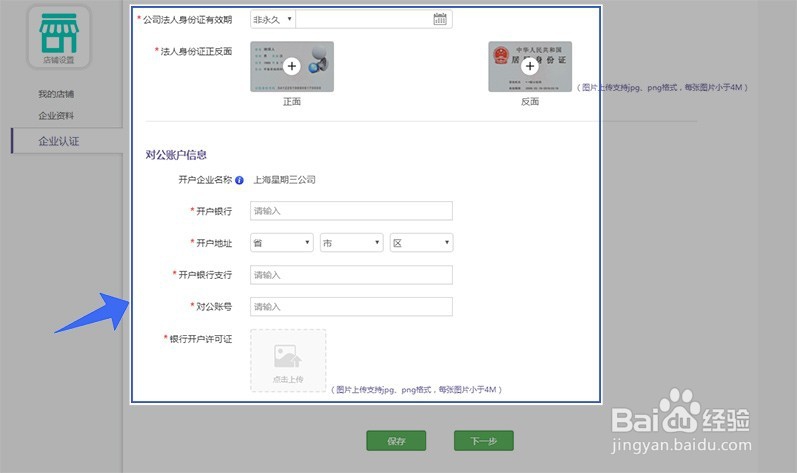
Task: Click the green 下一步 button
Action: tap(483, 441)
